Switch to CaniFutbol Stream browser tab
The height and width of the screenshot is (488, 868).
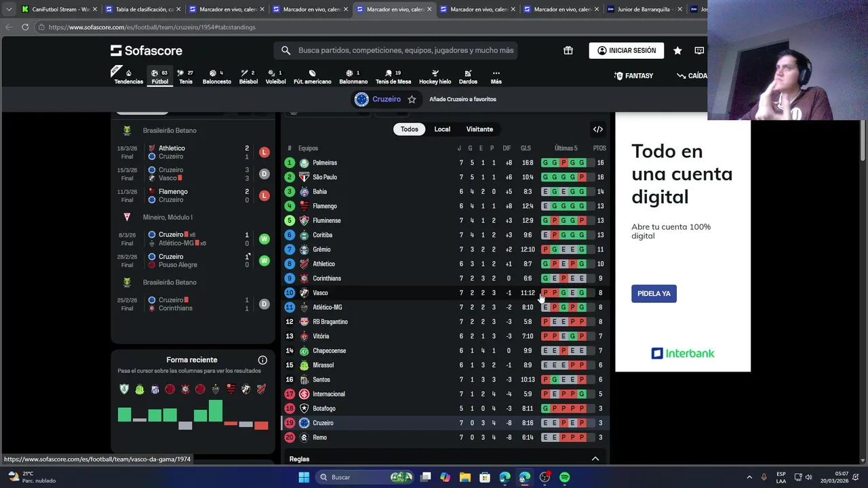click(59, 9)
